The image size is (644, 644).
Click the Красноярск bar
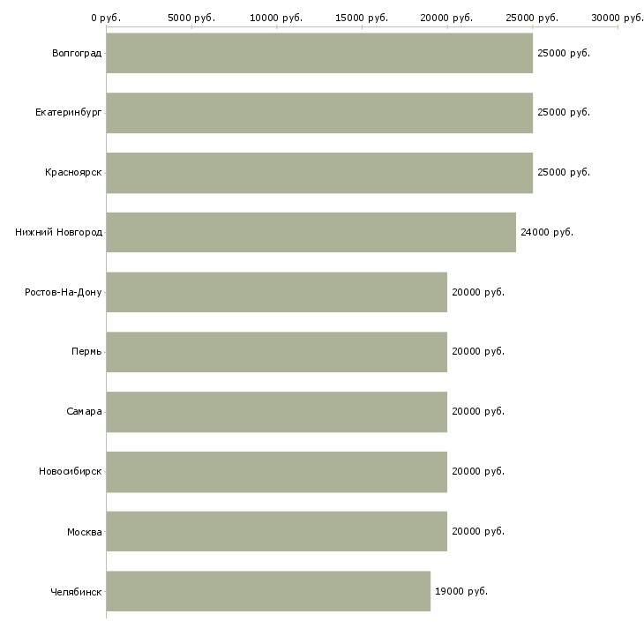pos(319,173)
